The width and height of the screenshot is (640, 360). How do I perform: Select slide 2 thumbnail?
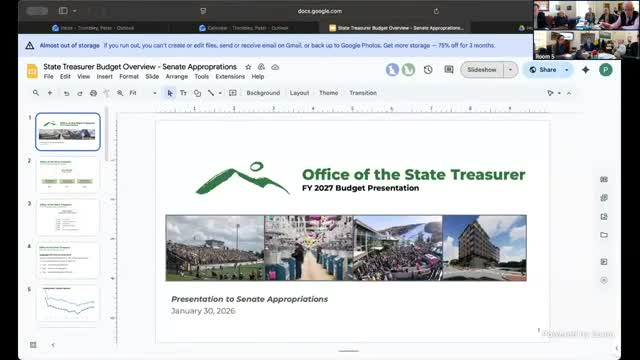[x=67, y=175]
